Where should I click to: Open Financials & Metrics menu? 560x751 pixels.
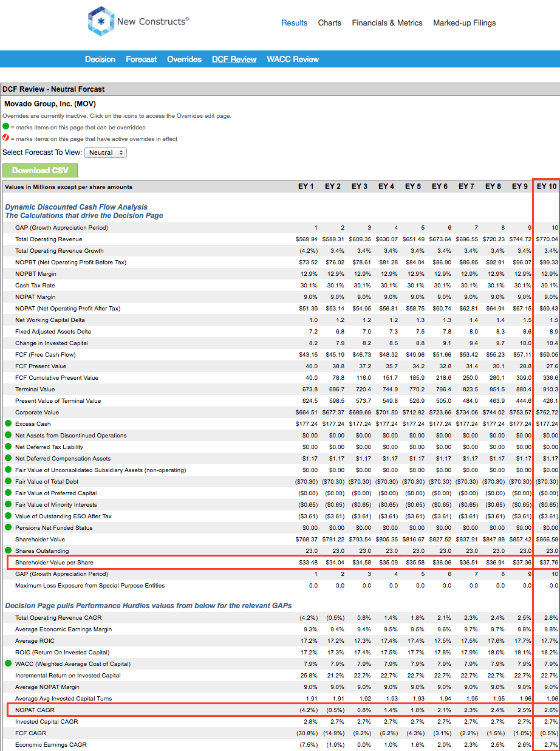click(x=388, y=22)
